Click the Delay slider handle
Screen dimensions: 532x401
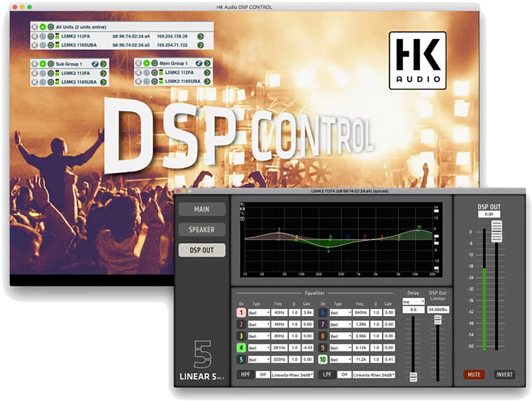click(414, 377)
